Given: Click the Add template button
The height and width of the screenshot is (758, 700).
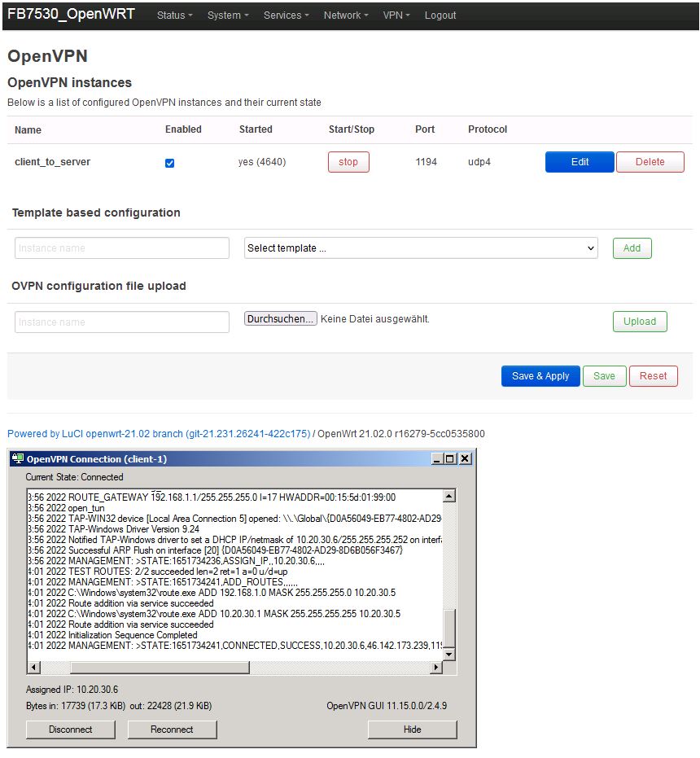Looking at the screenshot, I should coord(632,248).
